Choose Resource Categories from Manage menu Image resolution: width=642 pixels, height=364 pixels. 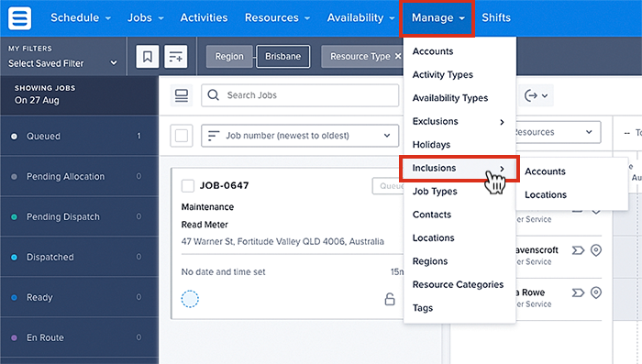click(458, 284)
